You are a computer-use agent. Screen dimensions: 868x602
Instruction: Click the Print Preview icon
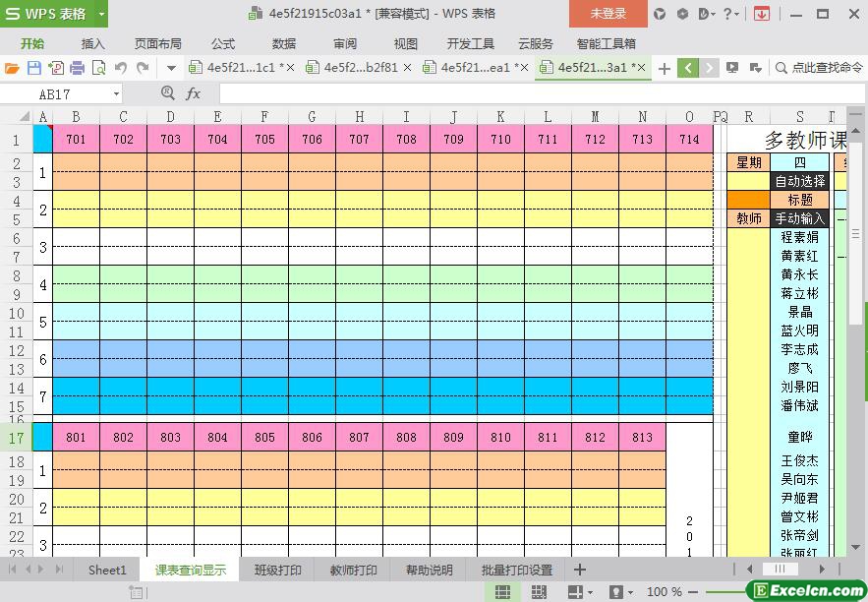tap(98, 68)
